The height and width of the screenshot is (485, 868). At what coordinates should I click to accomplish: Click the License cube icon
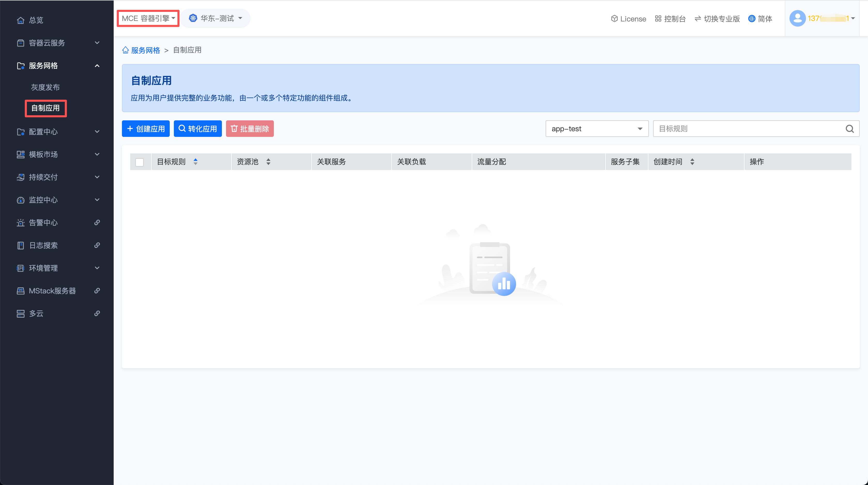[614, 19]
